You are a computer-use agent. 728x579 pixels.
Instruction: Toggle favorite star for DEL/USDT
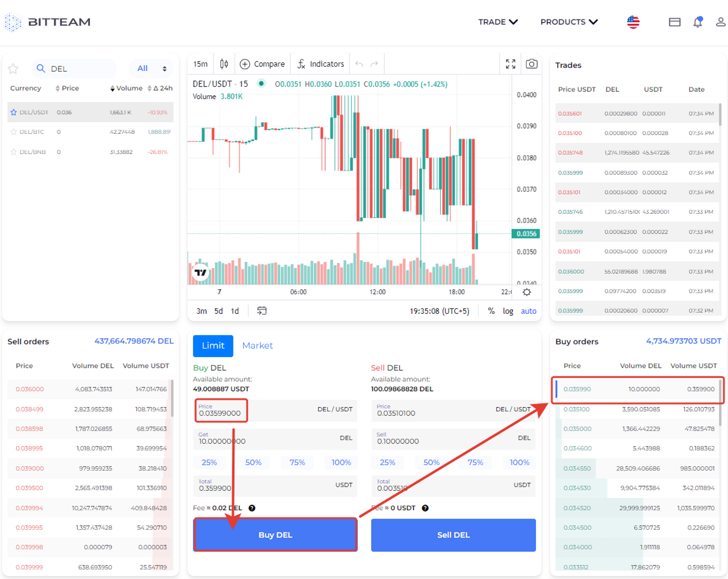(x=13, y=112)
